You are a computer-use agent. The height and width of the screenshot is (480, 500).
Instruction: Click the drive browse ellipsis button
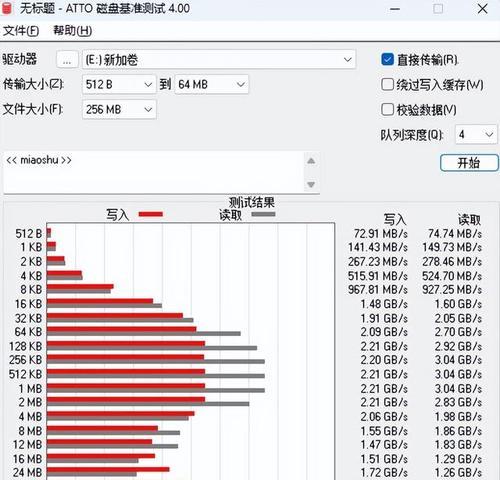tap(67, 60)
